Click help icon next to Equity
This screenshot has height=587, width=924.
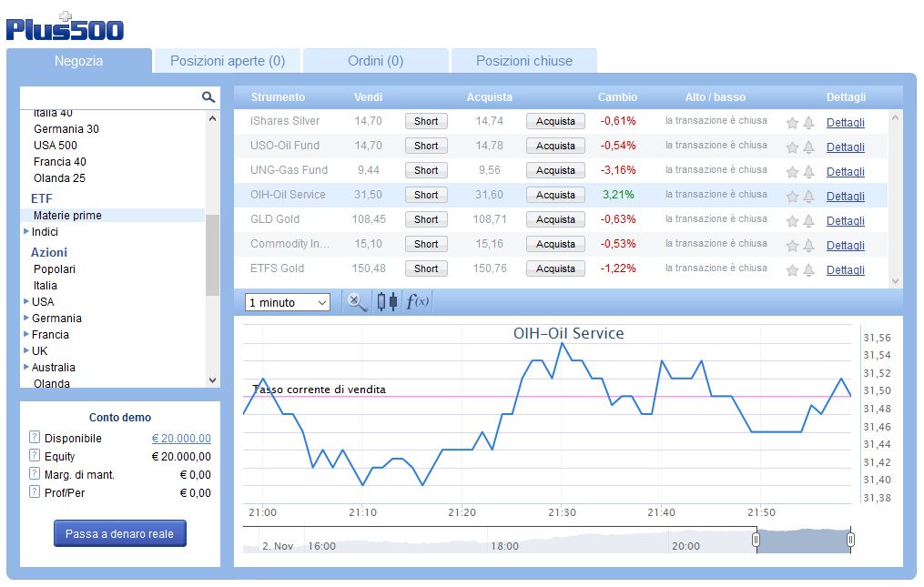35,456
